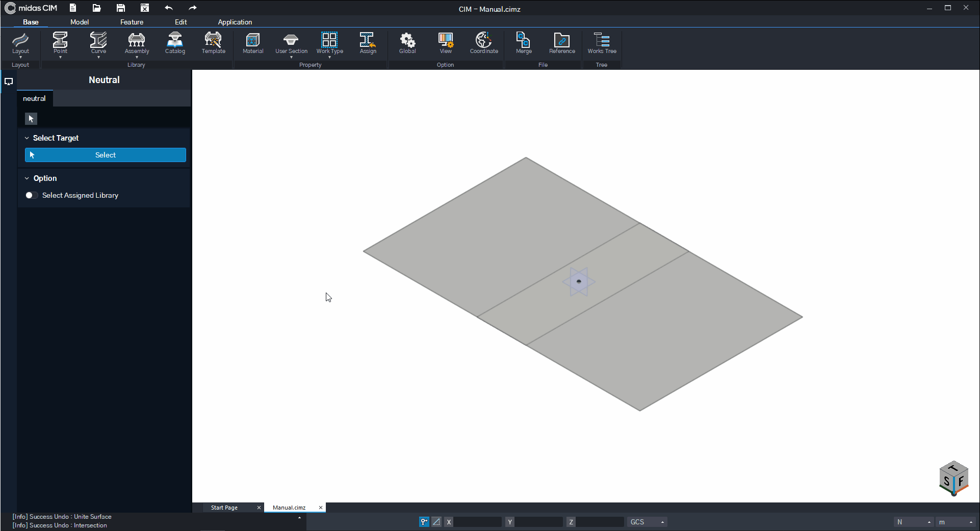Collapse the Option section
Screen dimensions: 980x531
tap(27, 178)
